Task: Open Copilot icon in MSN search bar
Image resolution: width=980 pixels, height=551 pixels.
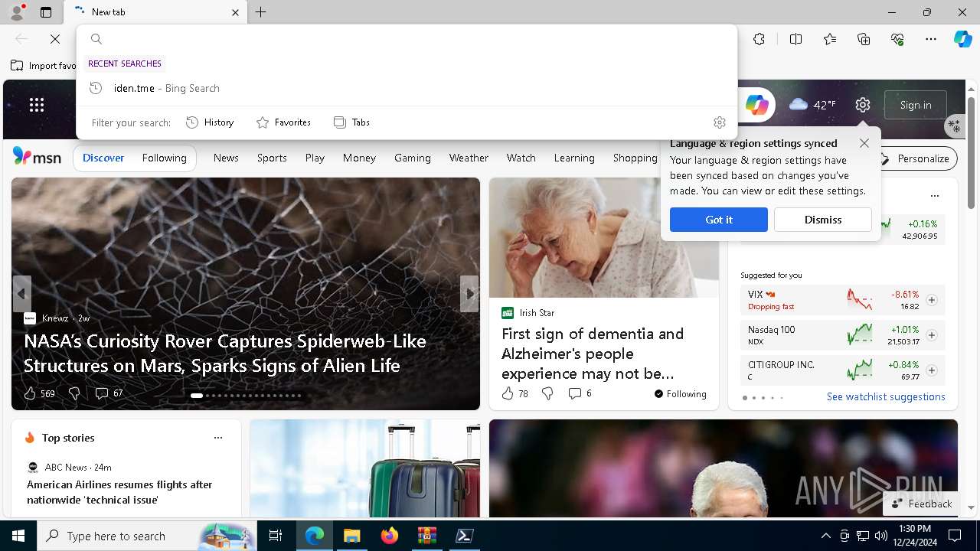Action: (x=756, y=105)
